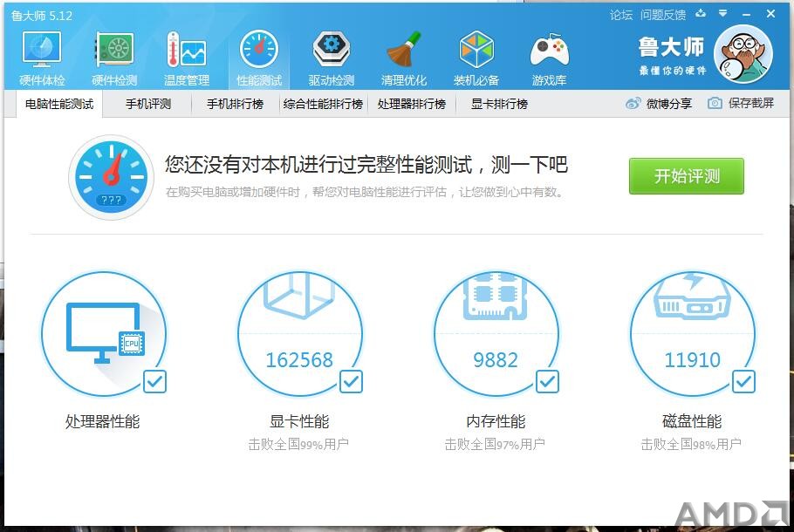Open the 论坛 forum link

[x=621, y=15]
